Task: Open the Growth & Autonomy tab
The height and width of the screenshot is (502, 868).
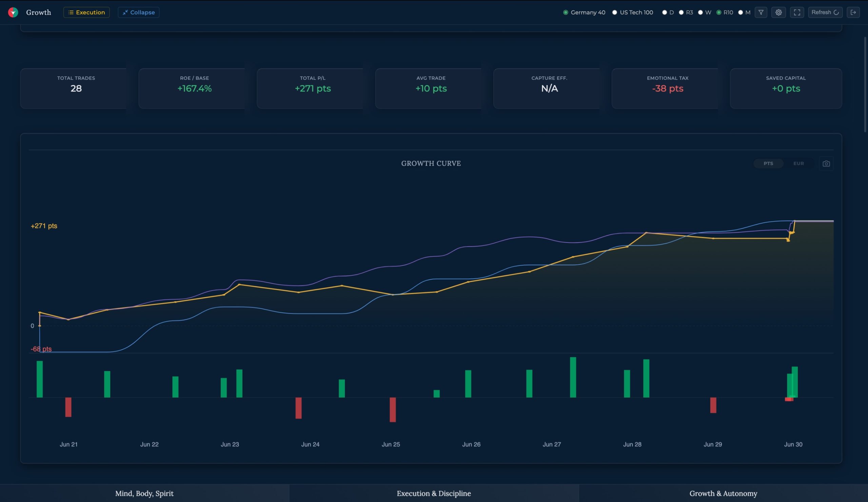Action: pyautogui.click(x=723, y=493)
